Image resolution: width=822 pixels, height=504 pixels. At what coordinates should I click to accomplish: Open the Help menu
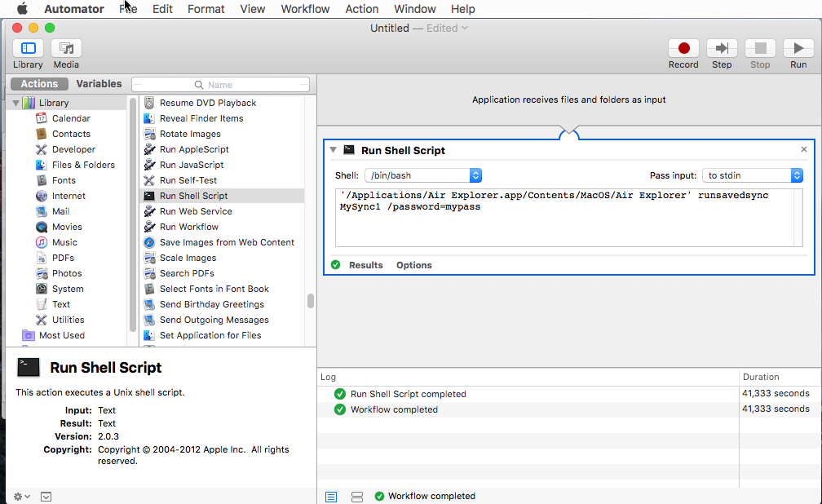463,9
